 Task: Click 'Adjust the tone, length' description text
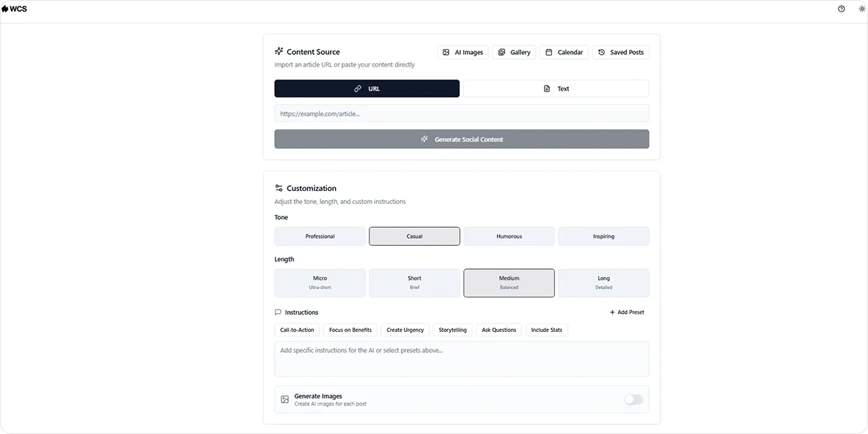point(340,202)
